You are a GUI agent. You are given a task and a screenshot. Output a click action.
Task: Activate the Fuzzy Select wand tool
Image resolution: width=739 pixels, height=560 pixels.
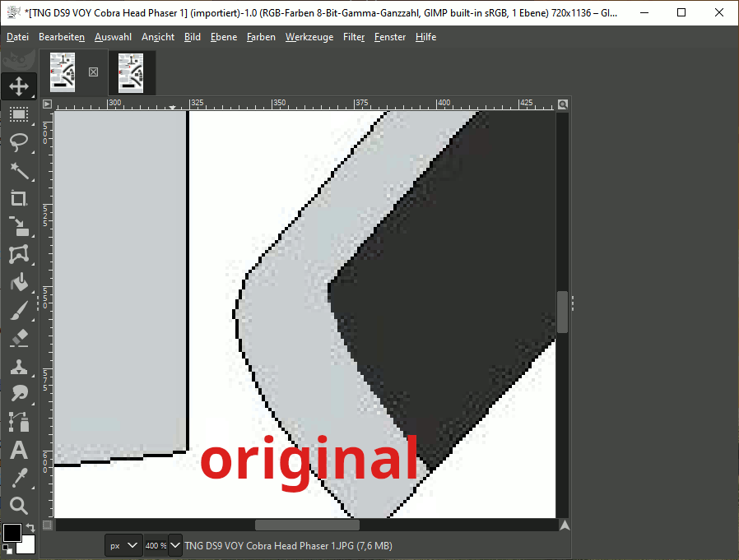18,170
